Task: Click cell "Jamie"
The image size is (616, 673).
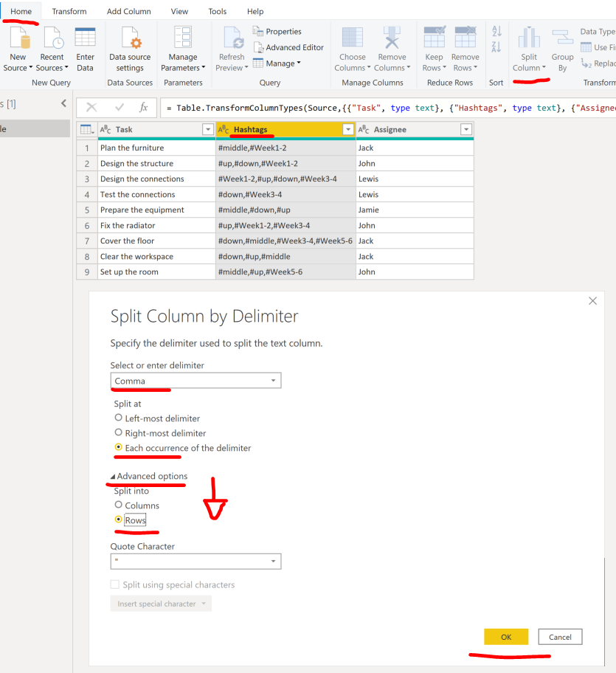Action: pyautogui.click(x=415, y=210)
